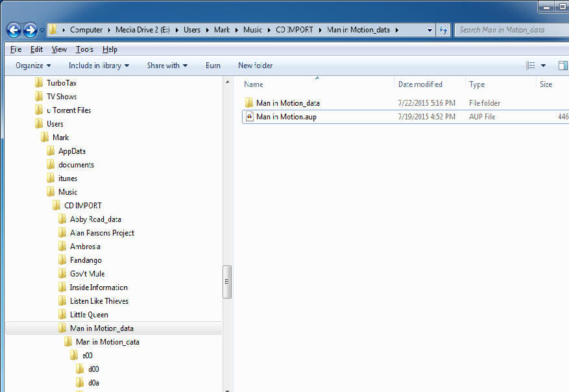Image resolution: width=569 pixels, height=392 pixels.
Task: Open the Man in Motion_data folder in the file list
Action: point(250,102)
